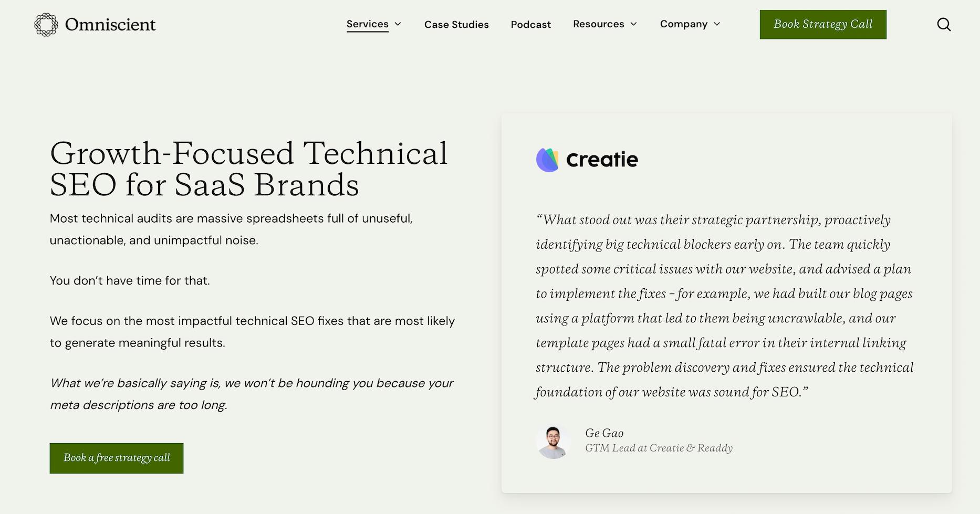Click Ge Gao's profile photo
This screenshot has width=980, height=514.
[554, 442]
